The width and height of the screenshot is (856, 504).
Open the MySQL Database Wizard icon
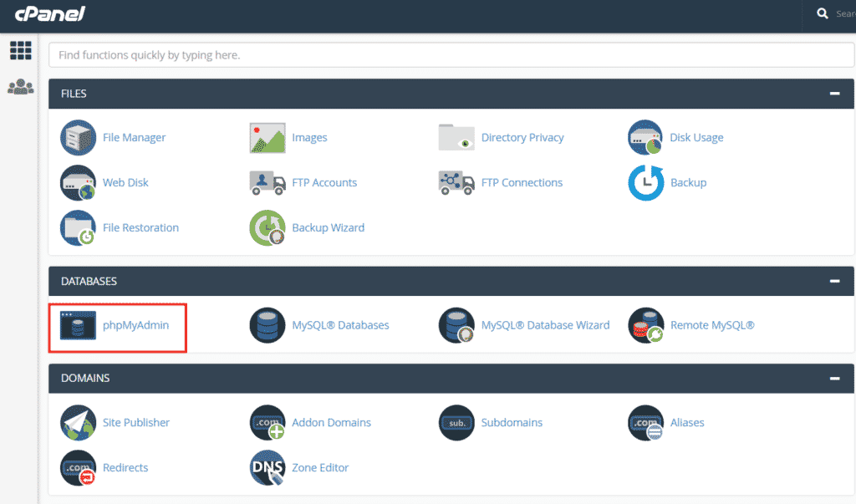(x=456, y=325)
